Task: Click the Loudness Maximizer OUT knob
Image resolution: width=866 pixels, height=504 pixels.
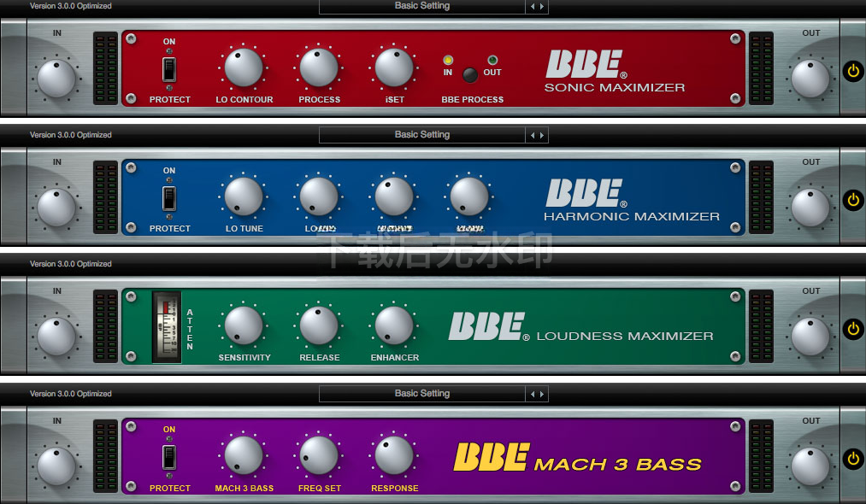Action: click(x=810, y=337)
